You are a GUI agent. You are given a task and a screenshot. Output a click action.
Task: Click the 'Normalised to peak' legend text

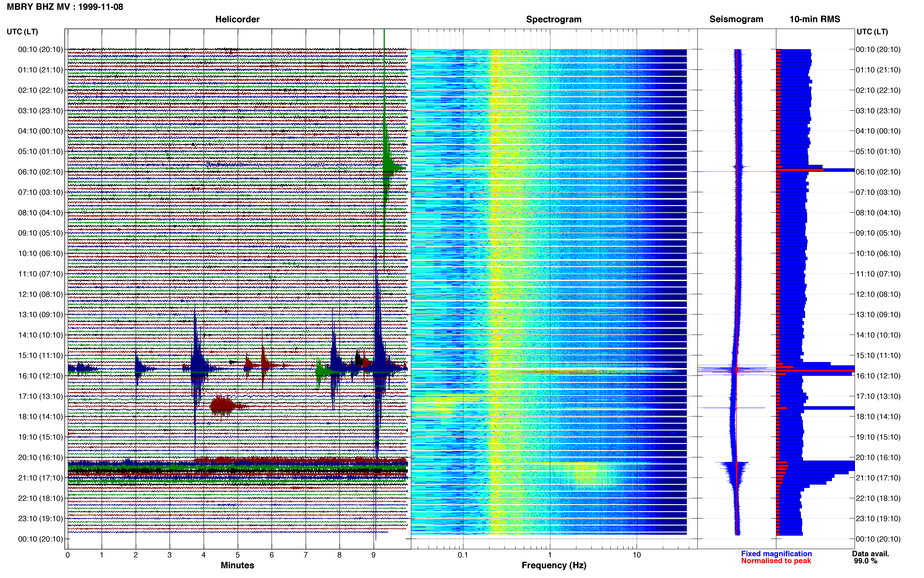point(776,561)
